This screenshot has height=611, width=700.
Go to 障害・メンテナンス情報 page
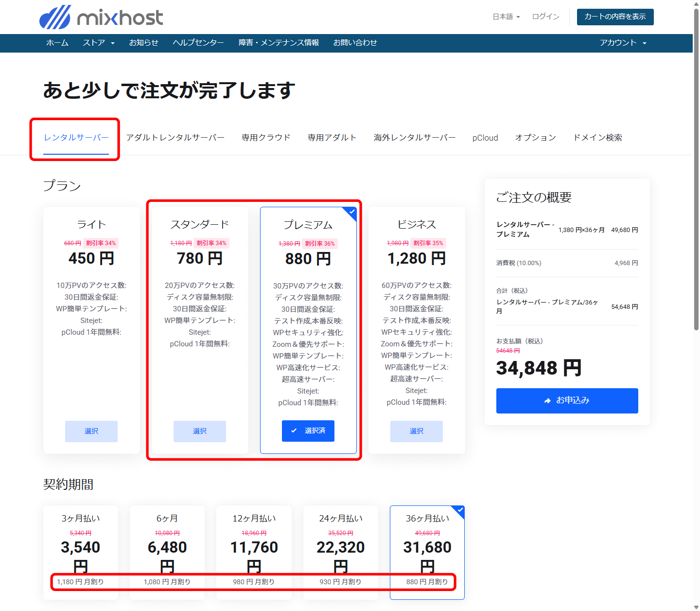tap(279, 43)
